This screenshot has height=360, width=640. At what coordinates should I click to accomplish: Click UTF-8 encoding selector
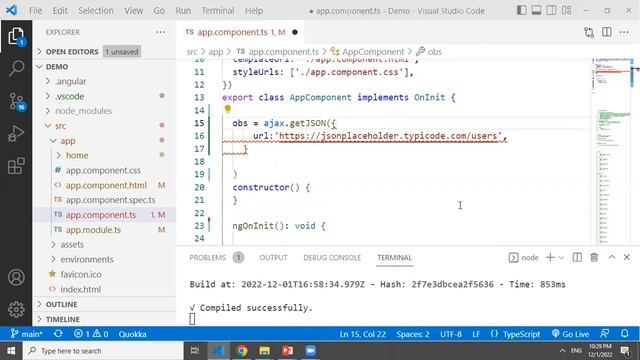coord(451,334)
